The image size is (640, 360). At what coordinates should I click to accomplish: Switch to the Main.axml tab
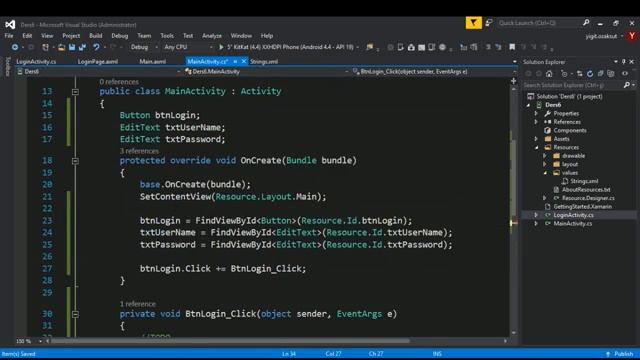pos(153,62)
